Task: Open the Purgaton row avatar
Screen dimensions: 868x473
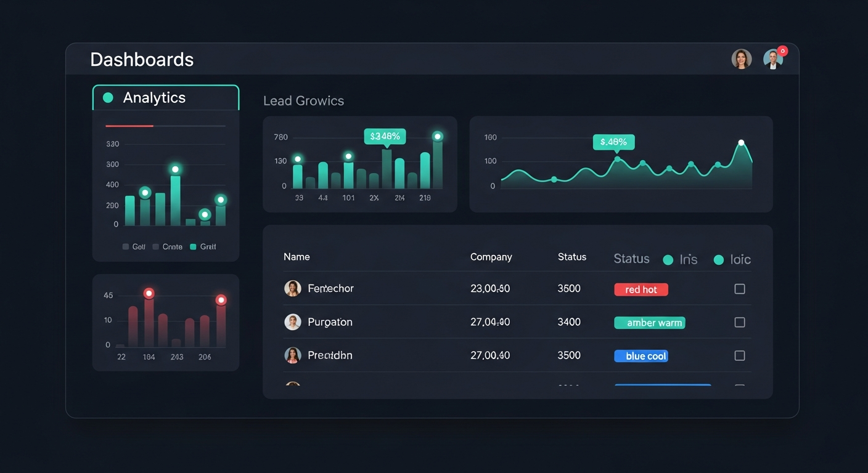Action: [293, 321]
